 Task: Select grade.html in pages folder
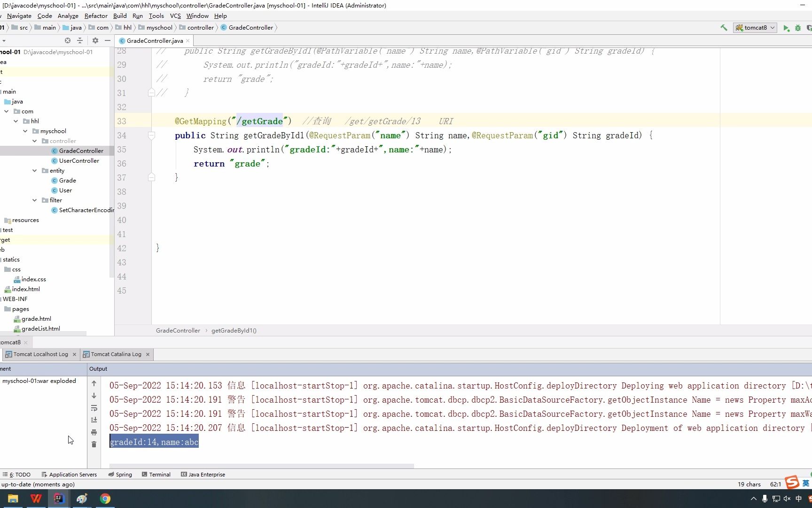(32, 319)
